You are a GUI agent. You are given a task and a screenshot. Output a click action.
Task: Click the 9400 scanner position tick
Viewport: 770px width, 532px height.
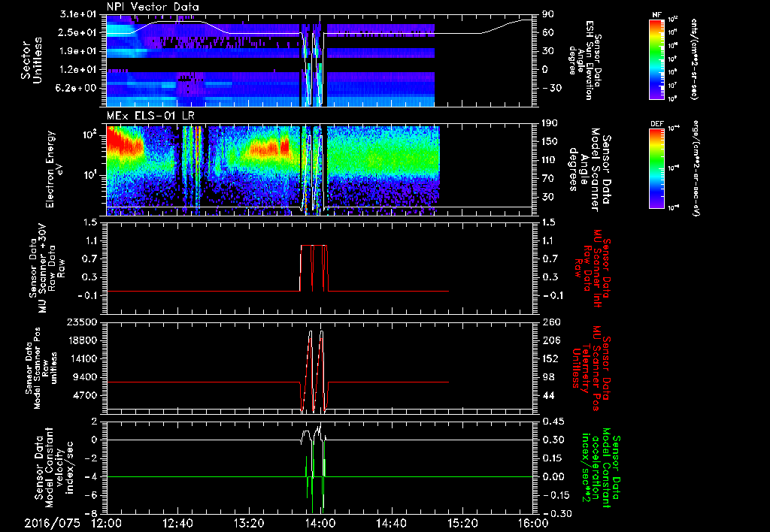point(86,377)
